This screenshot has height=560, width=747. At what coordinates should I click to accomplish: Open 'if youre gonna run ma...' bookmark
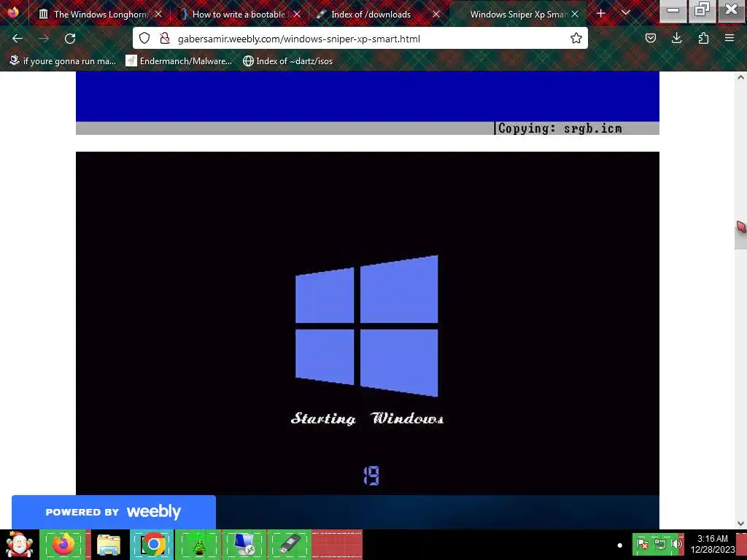click(x=63, y=61)
